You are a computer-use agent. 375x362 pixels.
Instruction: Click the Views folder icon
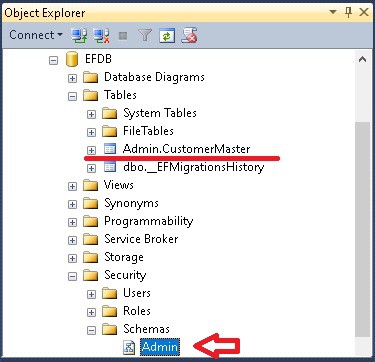click(x=90, y=185)
